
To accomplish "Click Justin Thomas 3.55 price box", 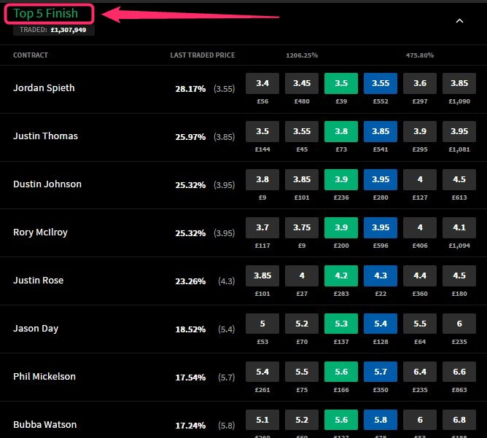I will pyautogui.click(x=302, y=131).
